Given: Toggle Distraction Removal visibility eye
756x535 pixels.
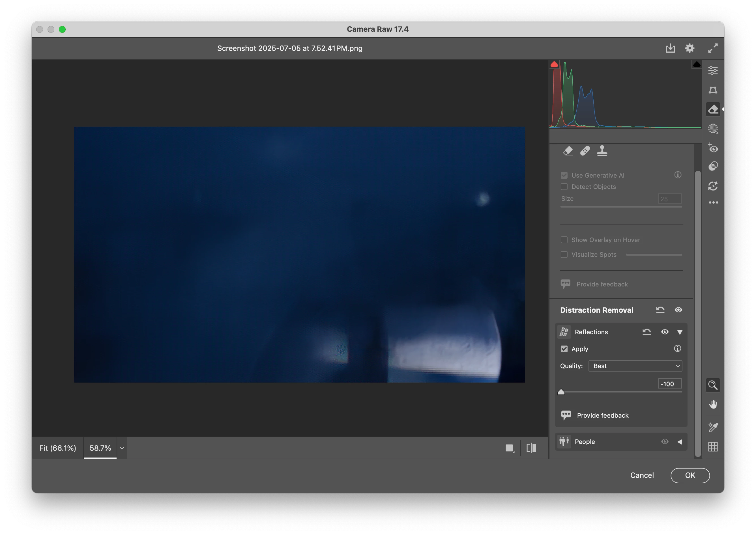Looking at the screenshot, I should tap(678, 310).
